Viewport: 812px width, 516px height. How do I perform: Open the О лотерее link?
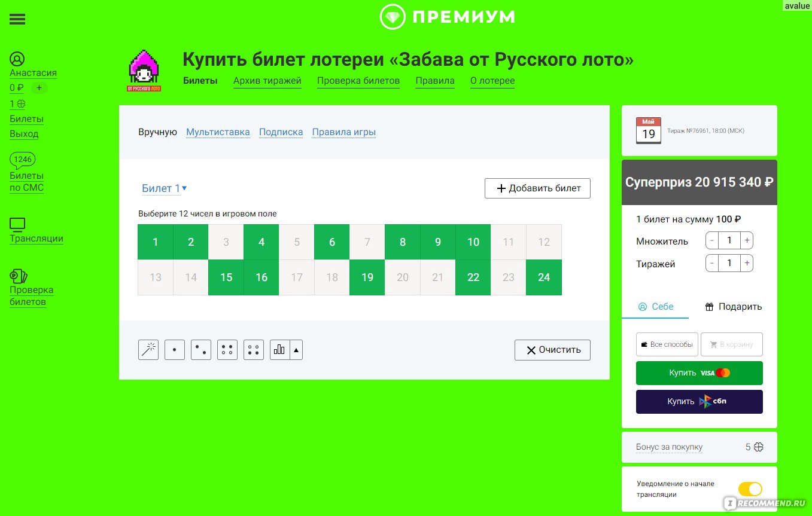492,81
